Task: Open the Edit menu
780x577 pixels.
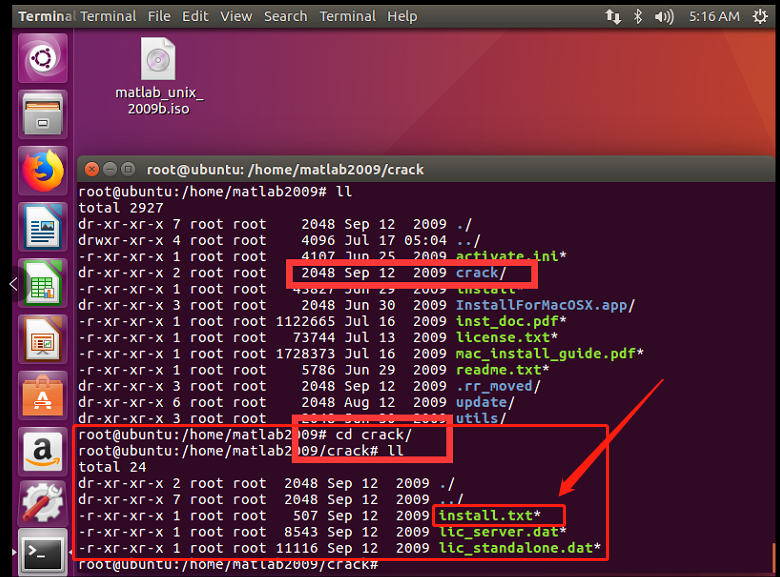Action: point(195,16)
